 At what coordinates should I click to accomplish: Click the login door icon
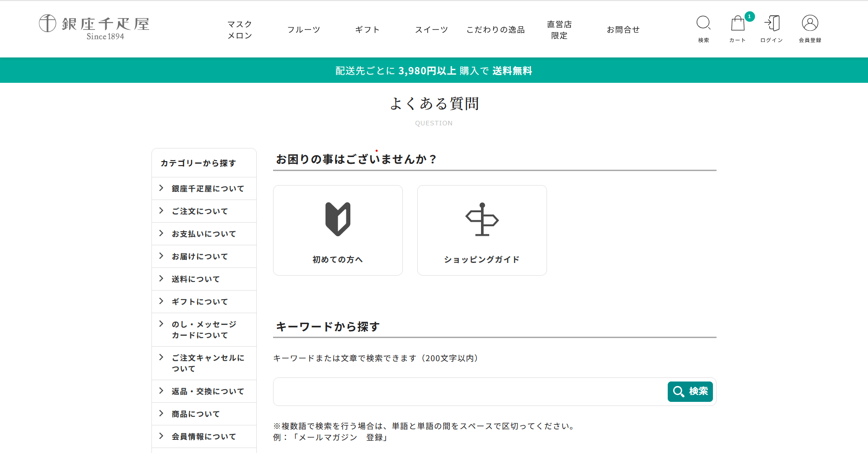pos(772,23)
